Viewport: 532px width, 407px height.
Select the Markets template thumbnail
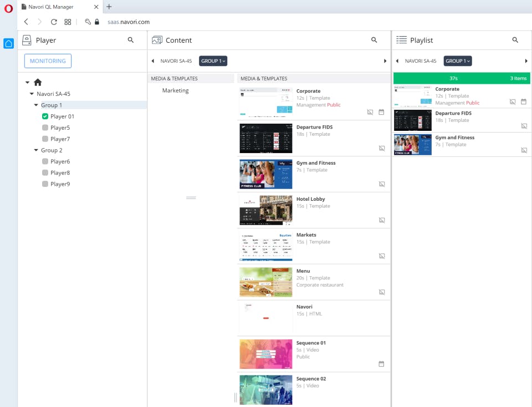click(265, 246)
